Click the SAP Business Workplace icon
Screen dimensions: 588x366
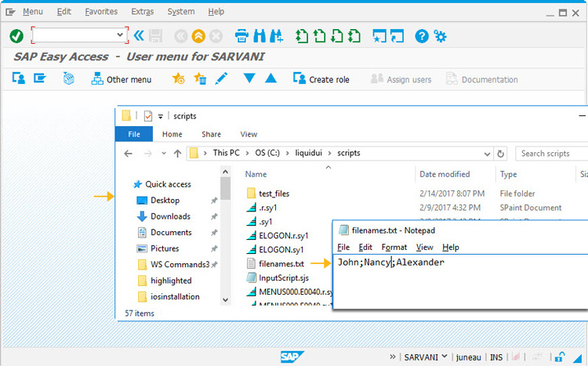coord(69,78)
